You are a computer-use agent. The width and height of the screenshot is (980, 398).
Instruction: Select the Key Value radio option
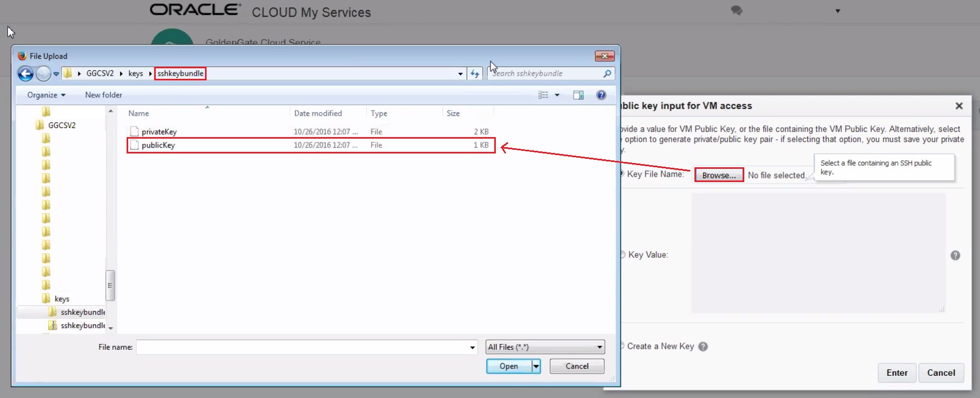click(622, 255)
